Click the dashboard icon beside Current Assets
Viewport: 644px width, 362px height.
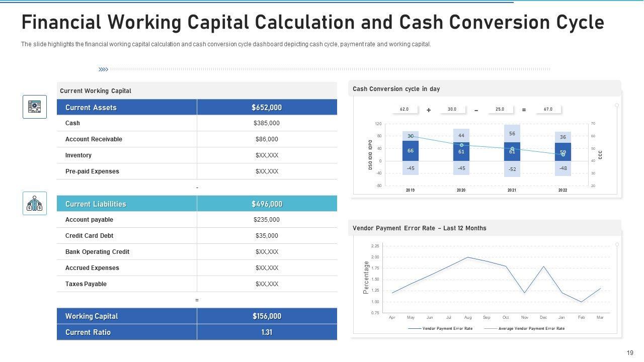click(35, 107)
